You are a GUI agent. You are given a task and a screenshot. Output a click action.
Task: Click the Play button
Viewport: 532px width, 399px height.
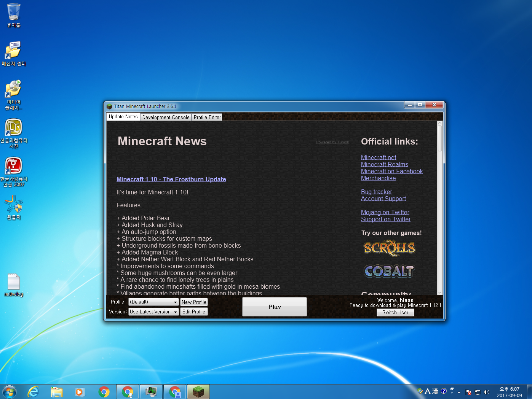tap(275, 307)
